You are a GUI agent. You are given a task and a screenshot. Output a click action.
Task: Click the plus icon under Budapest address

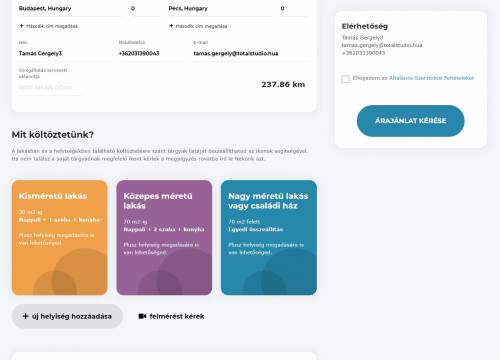[22, 26]
